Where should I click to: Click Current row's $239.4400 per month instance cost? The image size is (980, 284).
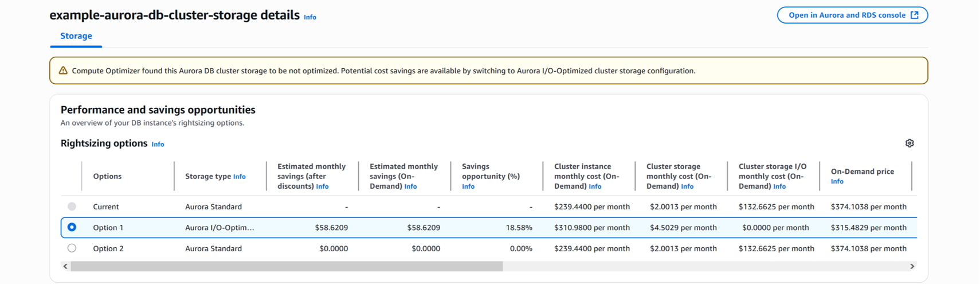(592, 207)
